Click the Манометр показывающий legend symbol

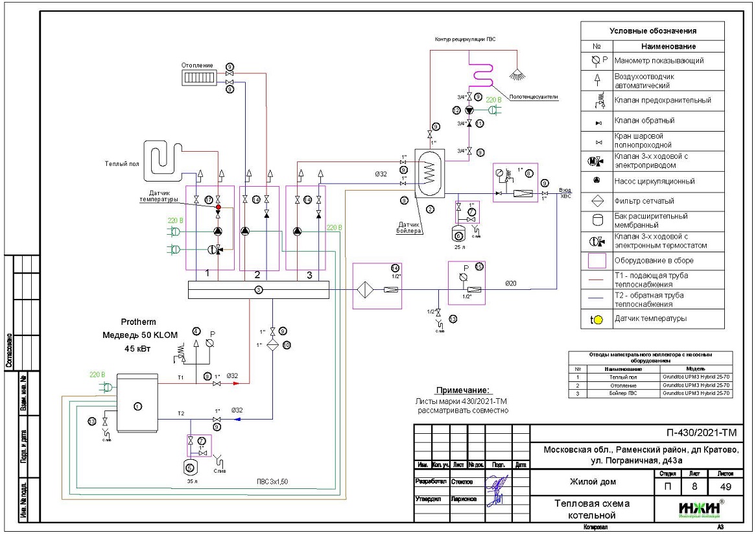coord(597,61)
